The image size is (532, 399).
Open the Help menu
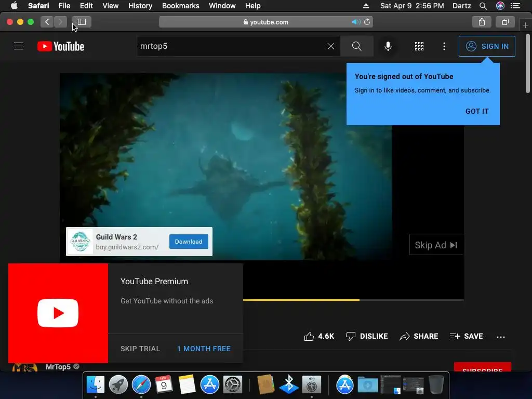tap(253, 6)
